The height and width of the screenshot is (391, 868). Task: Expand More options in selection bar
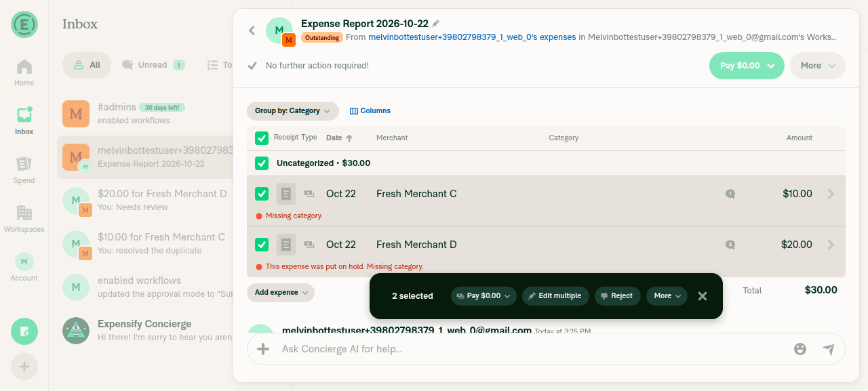tap(667, 296)
